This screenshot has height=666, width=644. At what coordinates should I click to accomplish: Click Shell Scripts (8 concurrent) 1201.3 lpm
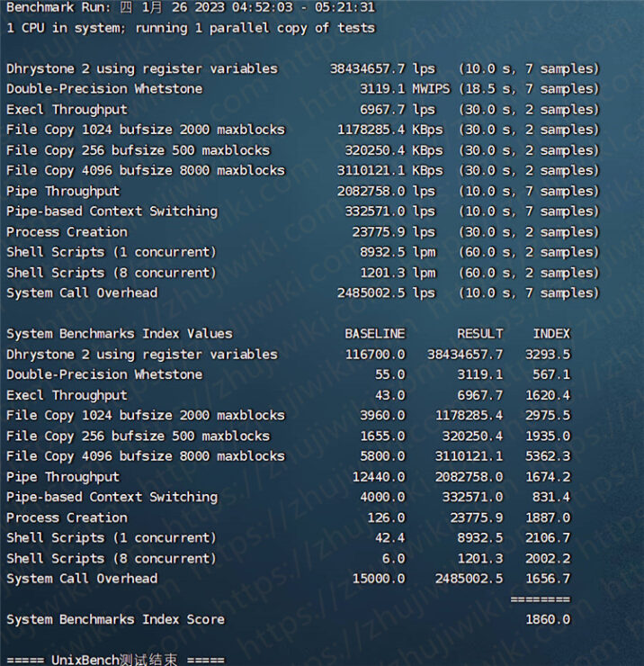(398, 273)
